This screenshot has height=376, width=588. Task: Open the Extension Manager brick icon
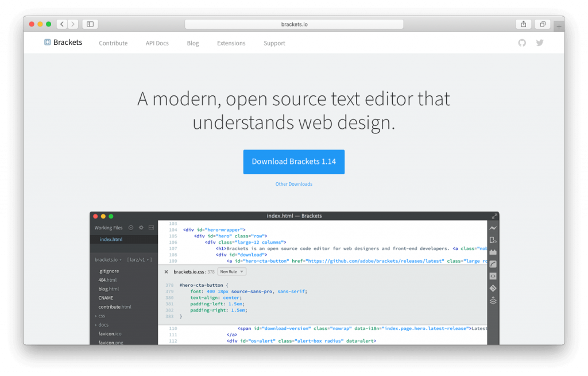click(x=493, y=252)
